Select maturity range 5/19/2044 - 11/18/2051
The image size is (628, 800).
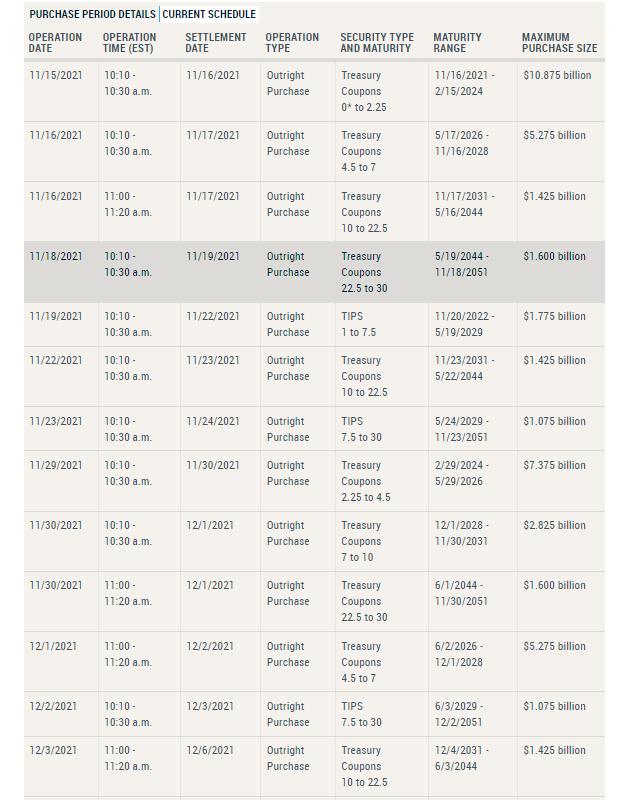pyautogui.click(x=461, y=264)
